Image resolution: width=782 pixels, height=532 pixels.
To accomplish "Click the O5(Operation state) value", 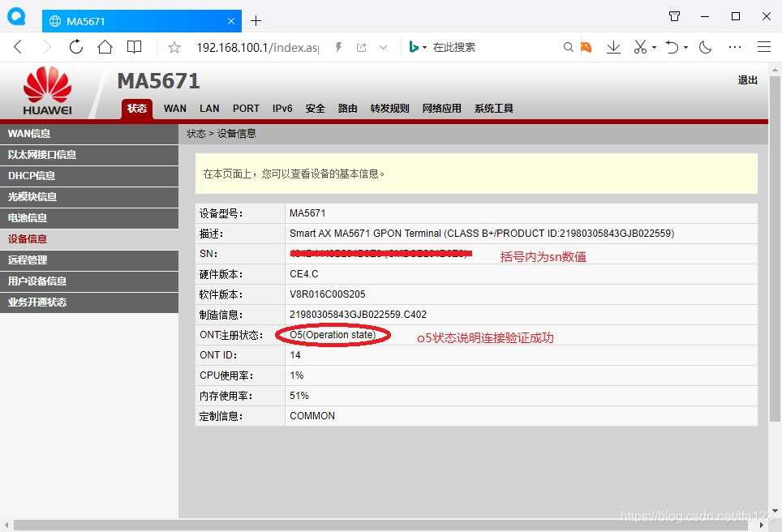I will [333, 335].
